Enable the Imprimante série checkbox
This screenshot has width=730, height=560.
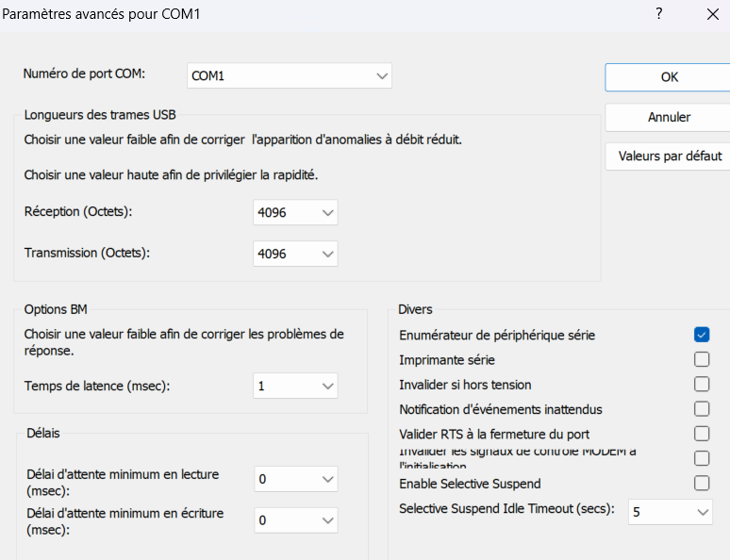tap(701, 359)
